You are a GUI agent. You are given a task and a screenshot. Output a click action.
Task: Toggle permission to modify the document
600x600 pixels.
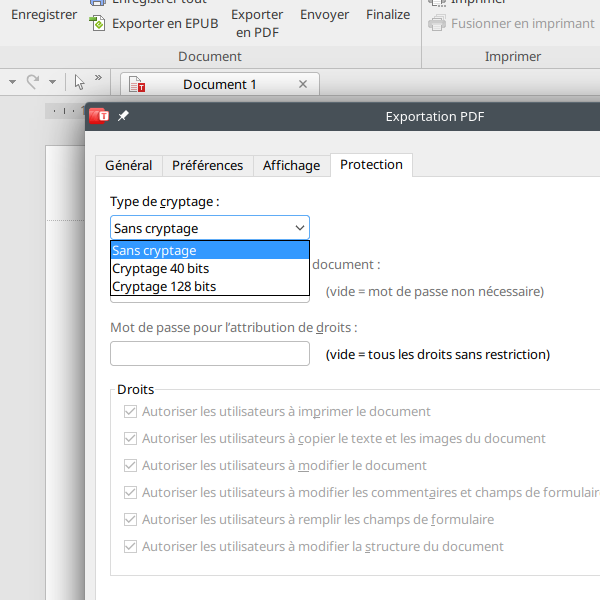click(x=129, y=465)
